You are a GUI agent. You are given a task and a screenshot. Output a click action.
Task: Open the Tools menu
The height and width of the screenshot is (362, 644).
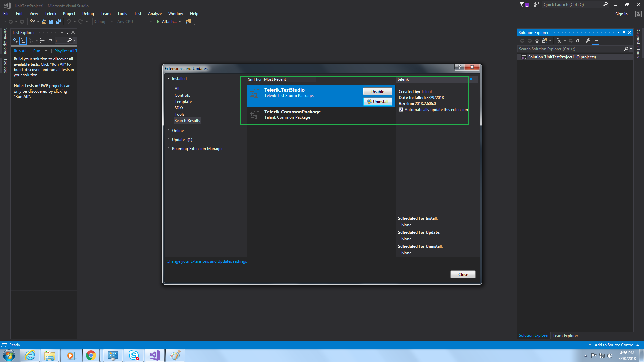point(122,14)
